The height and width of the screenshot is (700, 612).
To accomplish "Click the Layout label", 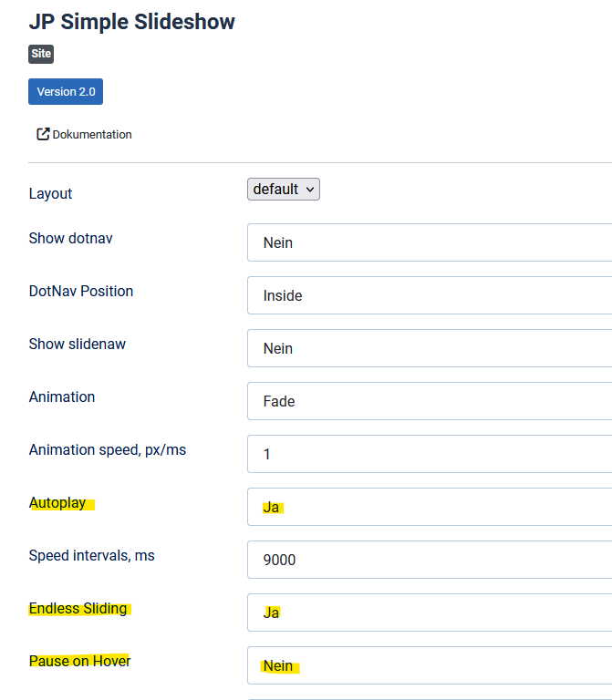I will (50, 193).
